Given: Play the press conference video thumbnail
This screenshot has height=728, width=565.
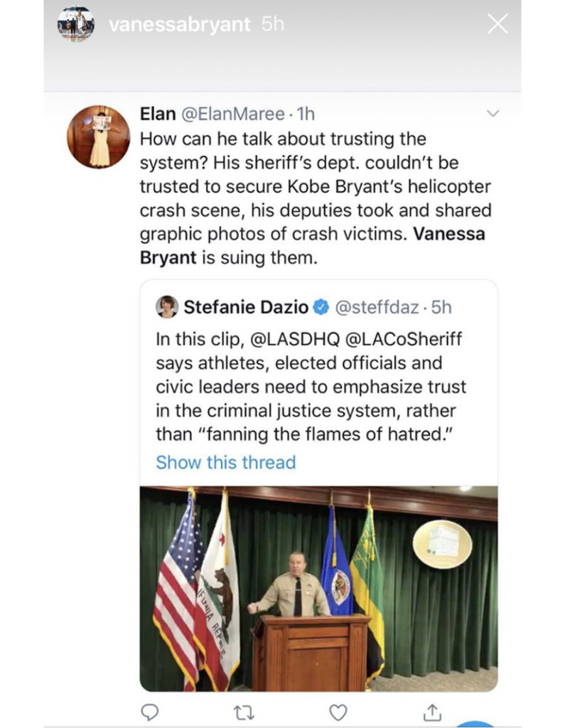Looking at the screenshot, I should [x=318, y=589].
